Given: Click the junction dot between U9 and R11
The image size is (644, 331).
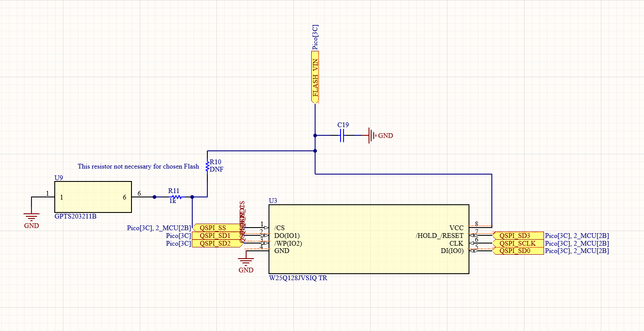Looking at the screenshot, I should [x=154, y=197].
